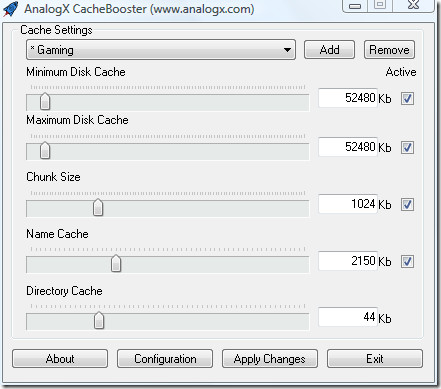Screen dimensions: 441x389
Task: Open the Gaming profile dropdown
Action: click(x=161, y=50)
